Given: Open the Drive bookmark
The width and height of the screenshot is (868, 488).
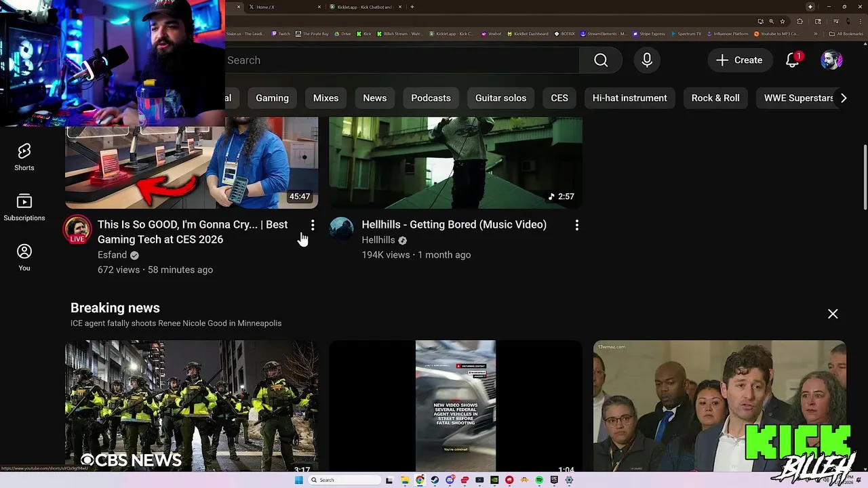Looking at the screenshot, I should (343, 34).
